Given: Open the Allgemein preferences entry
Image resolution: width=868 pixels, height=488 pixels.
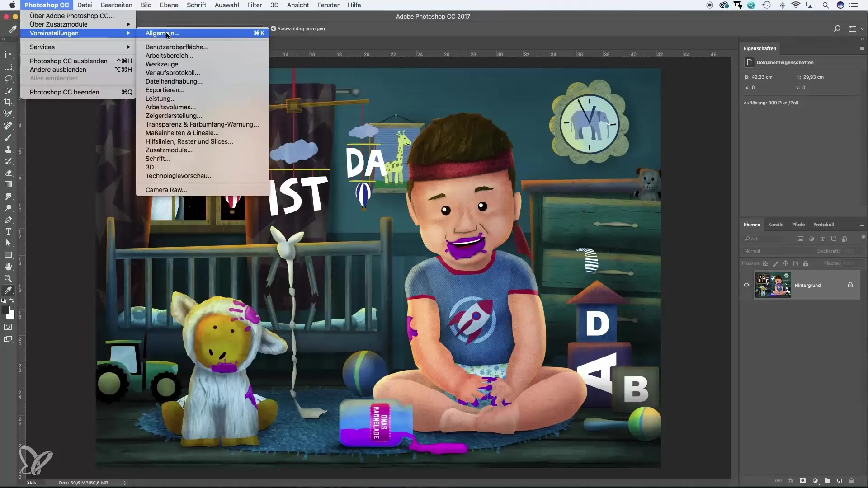Looking at the screenshot, I should click(x=203, y=33).
